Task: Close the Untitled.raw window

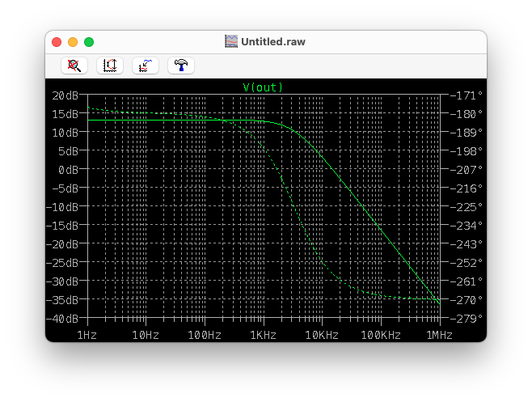Action: tap(57, 42)
